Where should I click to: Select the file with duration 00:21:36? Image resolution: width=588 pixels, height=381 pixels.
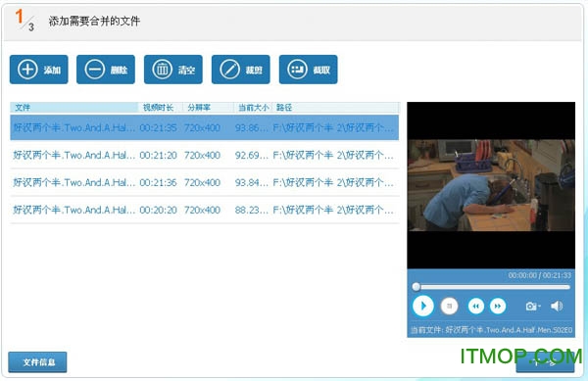click(x=205, y=182)
